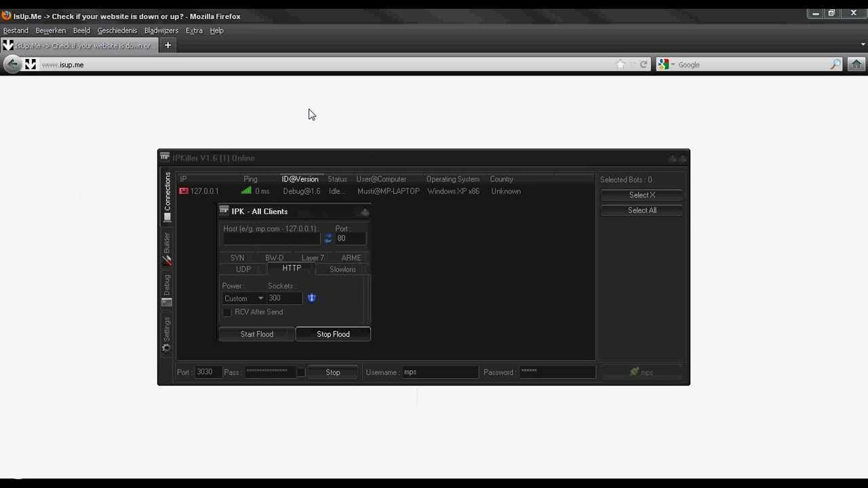
Task: Click the Settings gear sidebar icon
Action: (x=166, y=348)
